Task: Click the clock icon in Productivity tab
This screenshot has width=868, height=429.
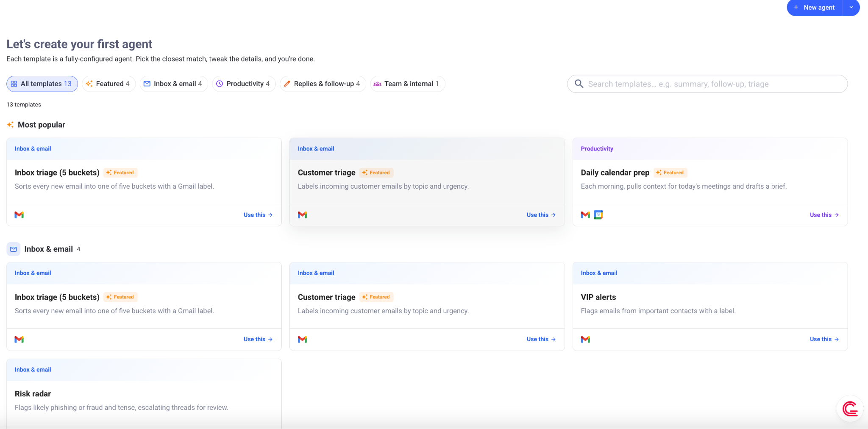Action: pyautogui.click(x=220, y=84)
